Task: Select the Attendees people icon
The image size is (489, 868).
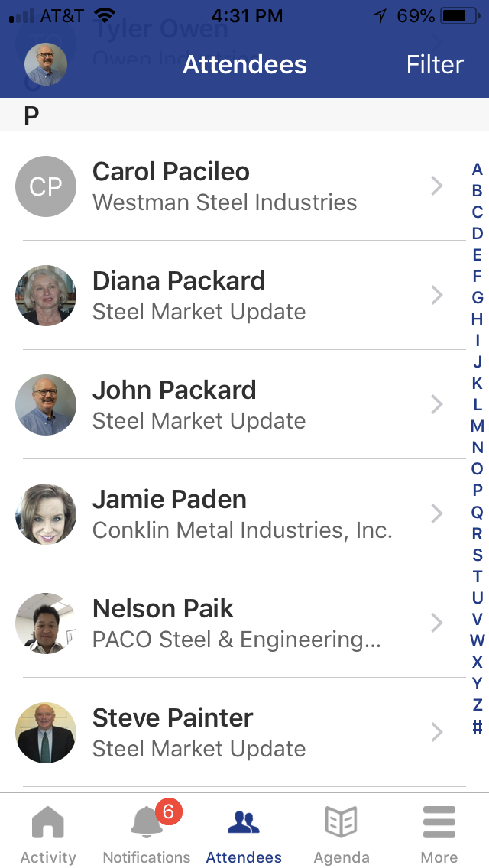Action: (x=244, y=824)
